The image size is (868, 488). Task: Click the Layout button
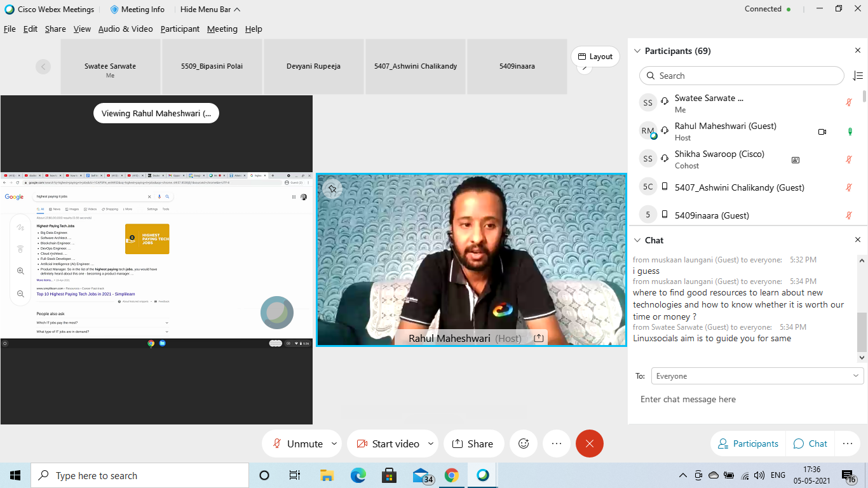(x=595, y=57)
